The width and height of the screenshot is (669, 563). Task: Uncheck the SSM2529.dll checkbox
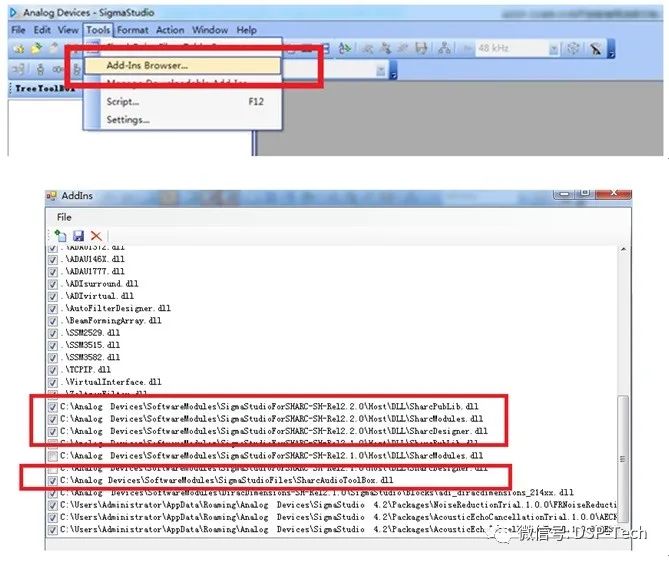click(x=53, y=334)
